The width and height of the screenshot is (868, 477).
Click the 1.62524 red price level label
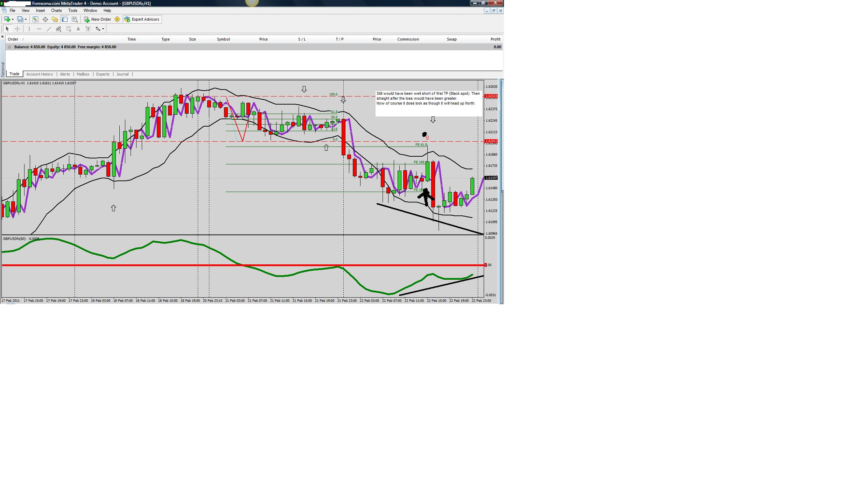point(491,96)
